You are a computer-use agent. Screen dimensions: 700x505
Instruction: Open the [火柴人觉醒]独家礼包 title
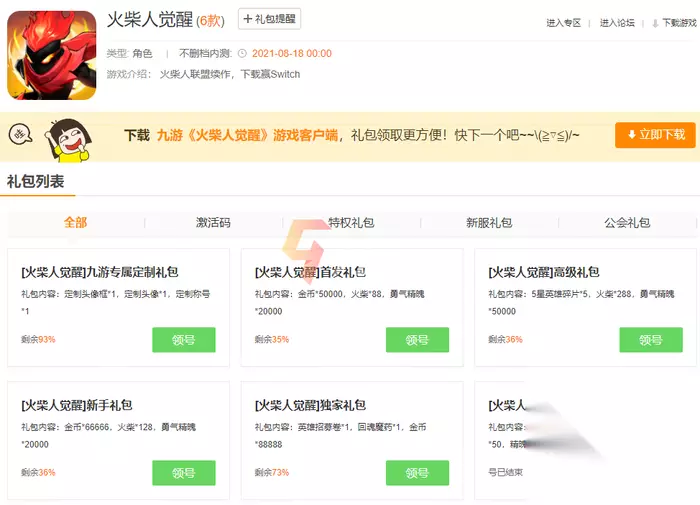[x=310, y=405]
